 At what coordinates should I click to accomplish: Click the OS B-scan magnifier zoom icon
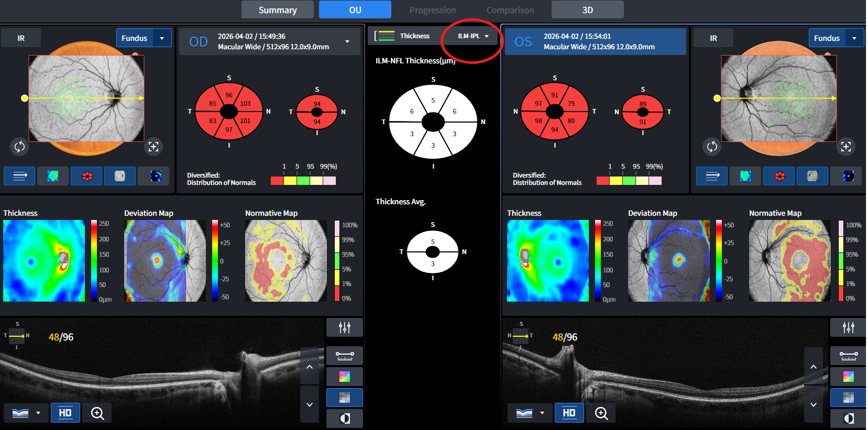(601, 413)
